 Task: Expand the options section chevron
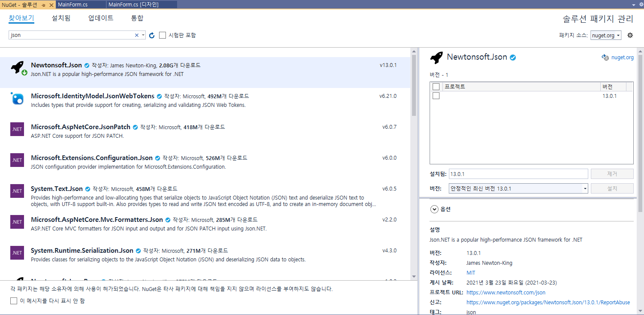click(x=434, y=209)
